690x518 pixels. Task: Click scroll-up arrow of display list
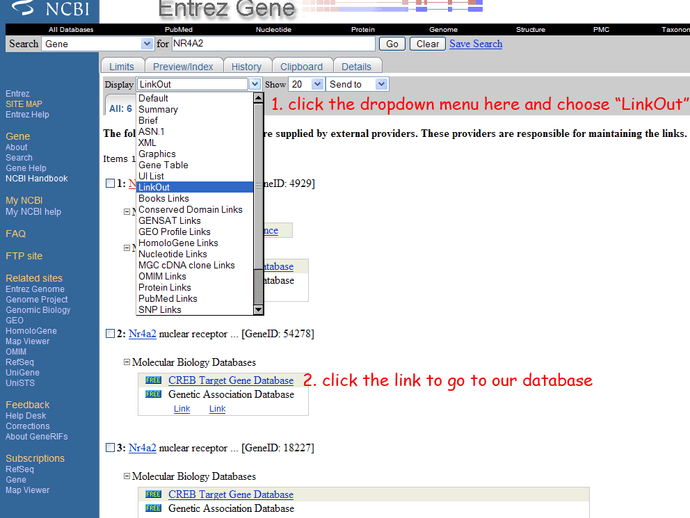point(259,98)
